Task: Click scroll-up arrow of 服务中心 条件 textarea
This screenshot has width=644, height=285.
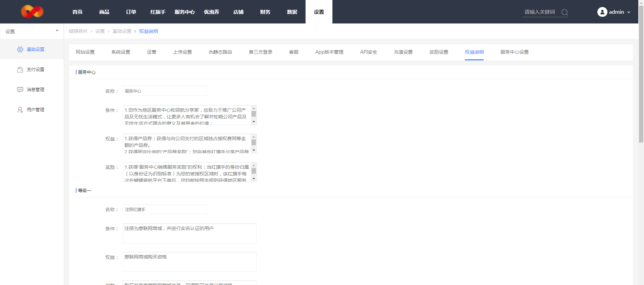Action: pyautogui.click(x=254, y=108)
